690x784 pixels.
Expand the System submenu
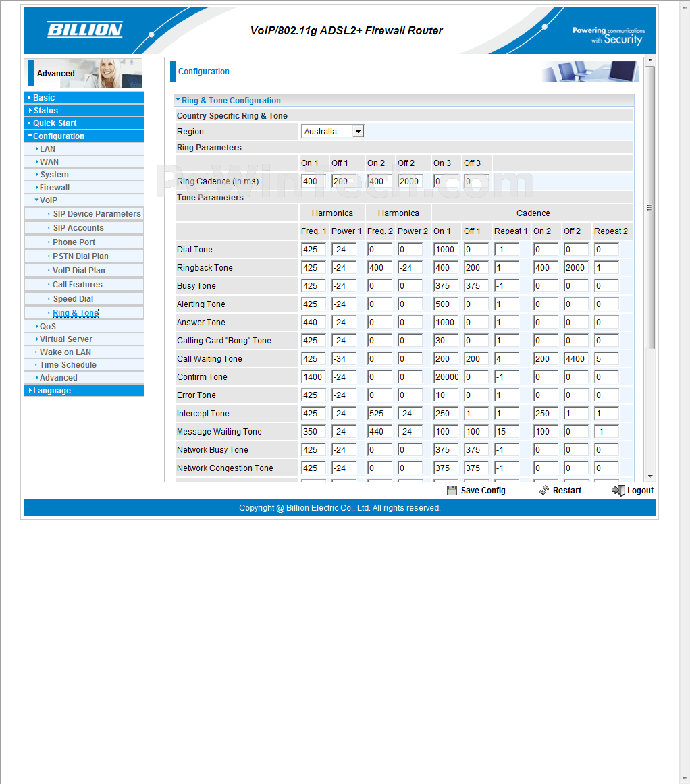click(x=37, y=175)
